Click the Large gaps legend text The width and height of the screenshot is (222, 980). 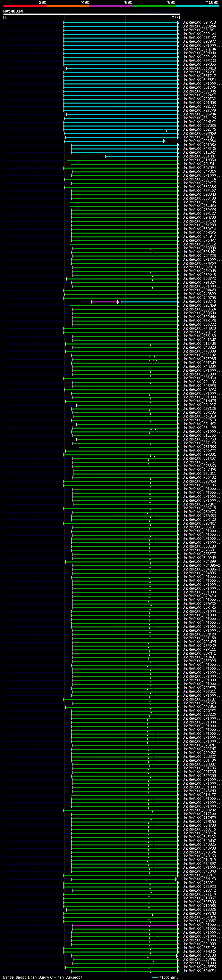pyautogui.click(x=43, y=977)
